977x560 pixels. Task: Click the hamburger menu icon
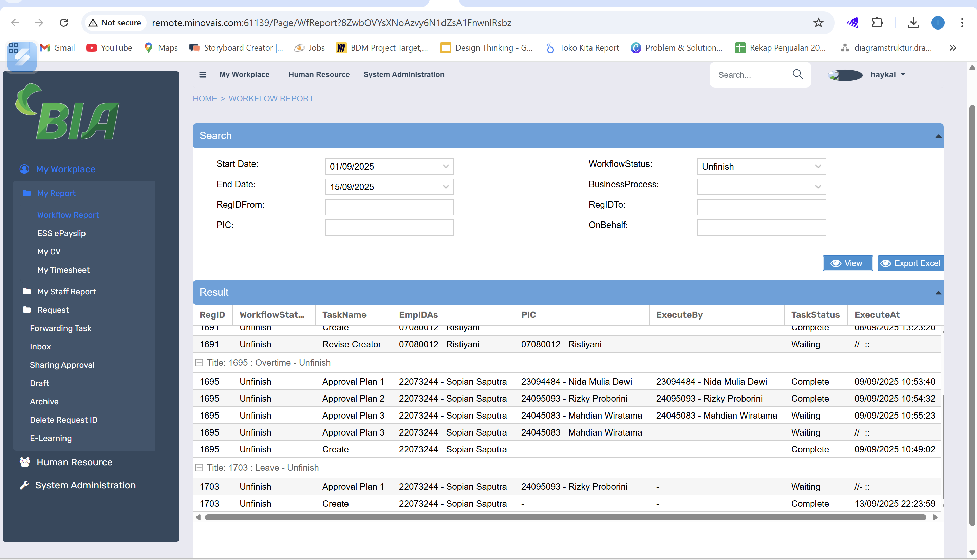point(202,75)
